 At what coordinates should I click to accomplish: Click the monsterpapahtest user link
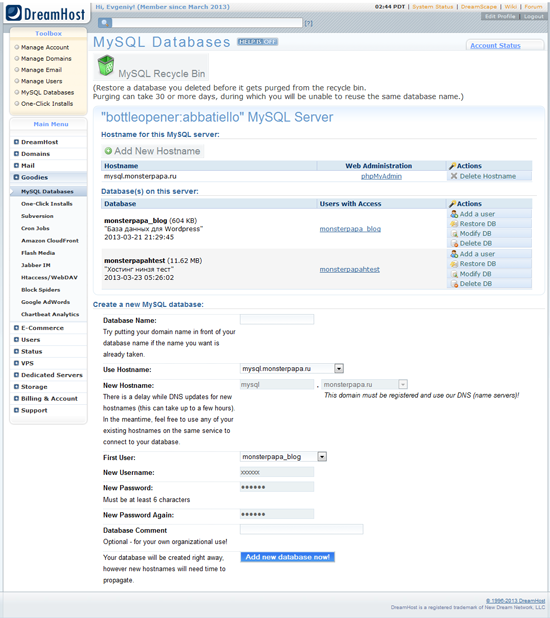pyautogui.click(x=350, y=269)
